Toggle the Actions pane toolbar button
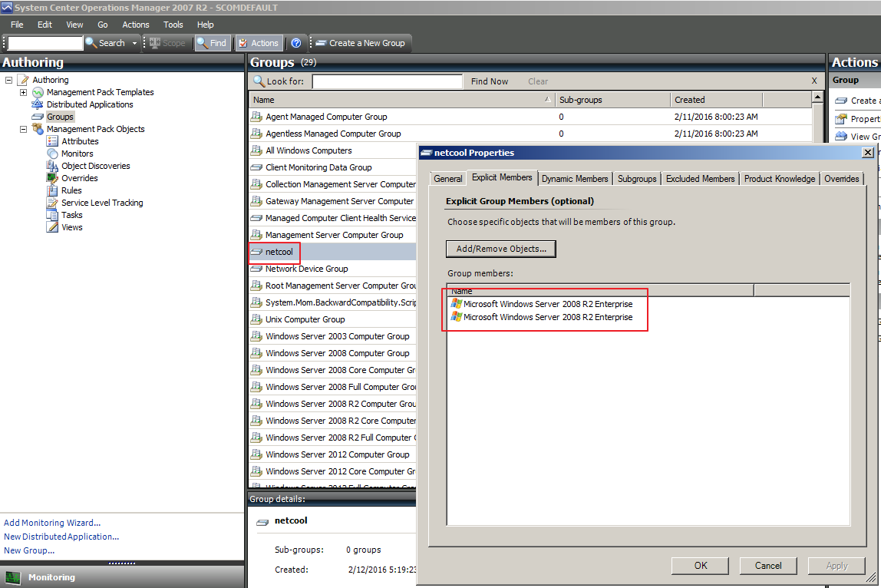 (259, 43)
